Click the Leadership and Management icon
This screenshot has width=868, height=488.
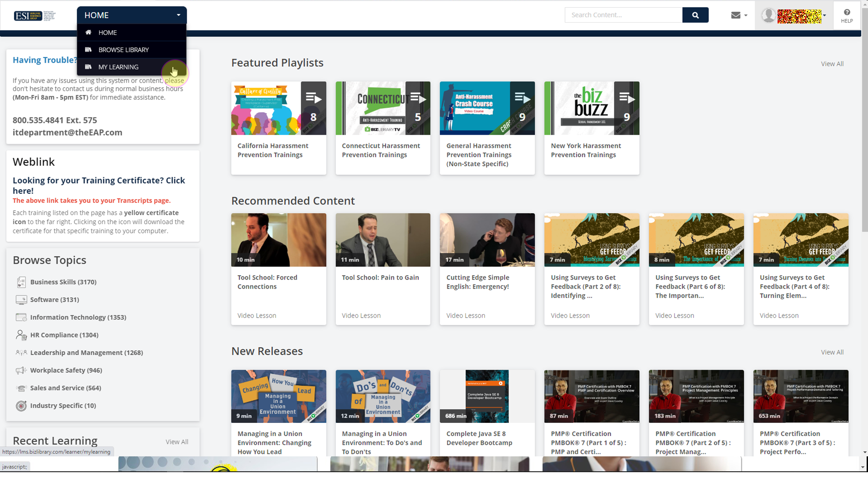tap(21, 352)
